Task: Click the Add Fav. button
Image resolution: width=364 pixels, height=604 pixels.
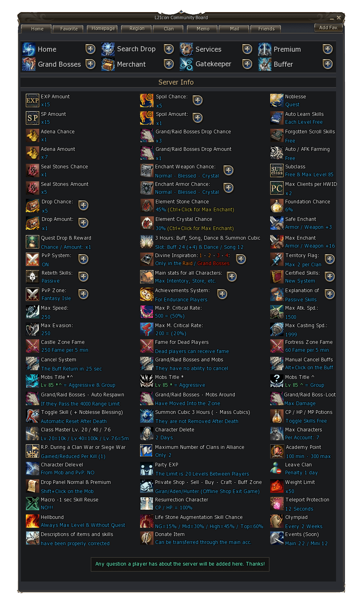Action: 329,28
